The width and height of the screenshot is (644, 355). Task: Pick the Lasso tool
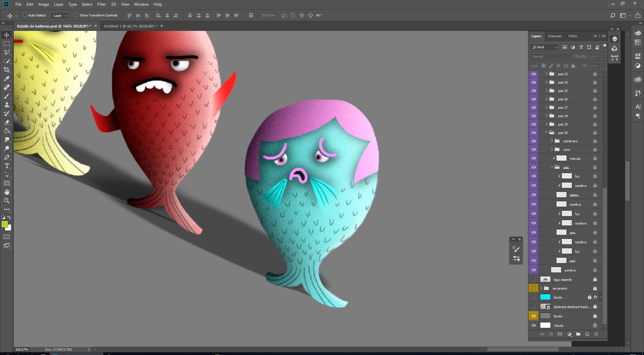coord(7,52)
